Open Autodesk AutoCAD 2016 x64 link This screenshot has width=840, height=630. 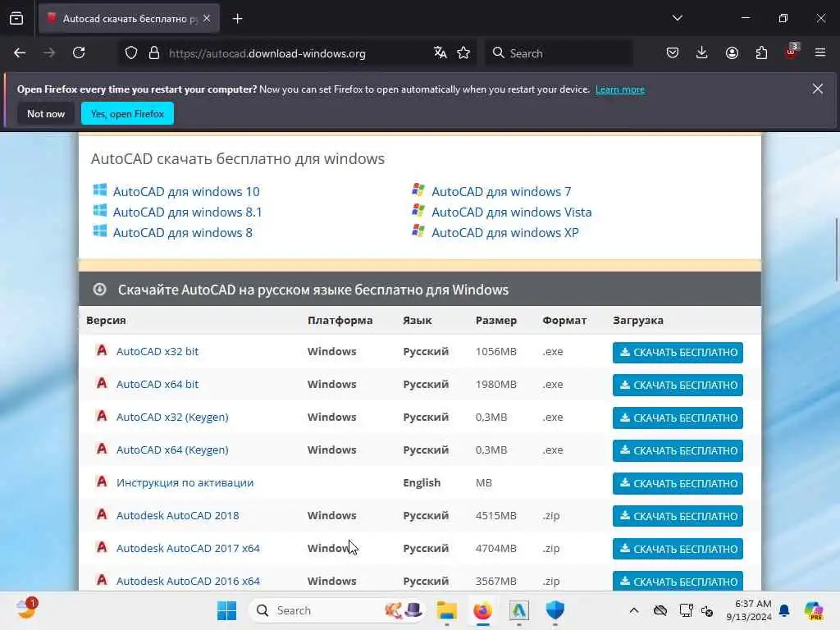pyautogui.click(x=188, y=581)
